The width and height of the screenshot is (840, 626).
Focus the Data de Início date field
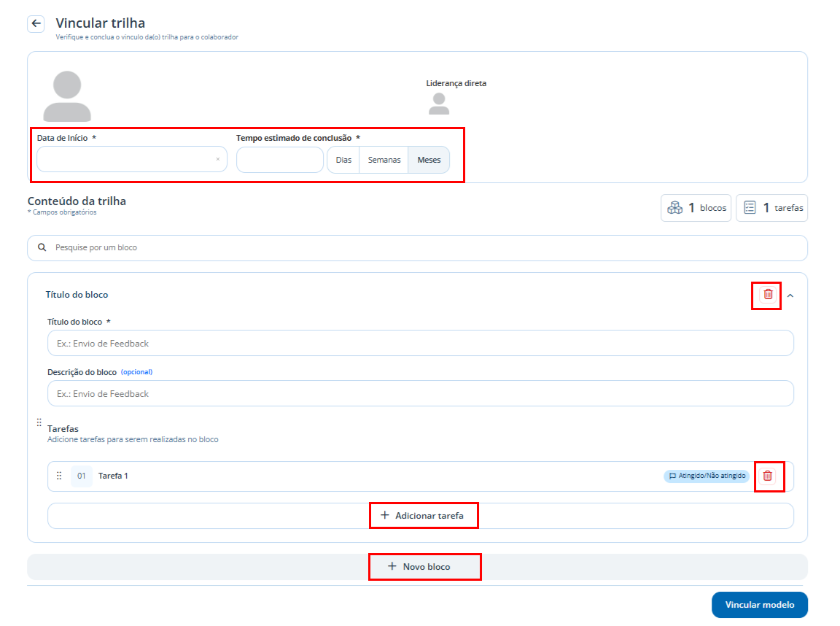pyautogui.click(x=132, y=159)
